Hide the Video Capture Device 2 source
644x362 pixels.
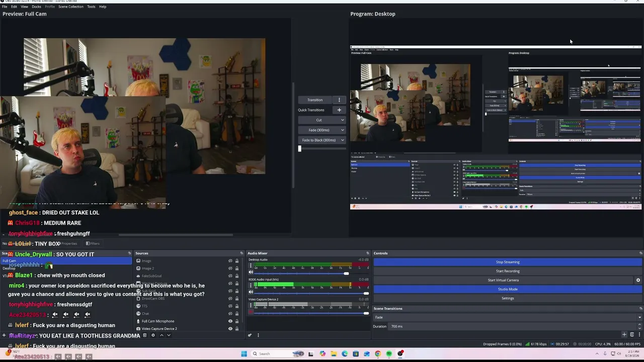tap(230, 329)
